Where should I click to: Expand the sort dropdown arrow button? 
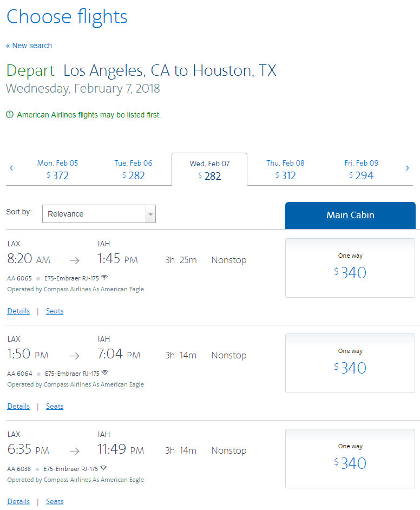[x=150, y=214]
